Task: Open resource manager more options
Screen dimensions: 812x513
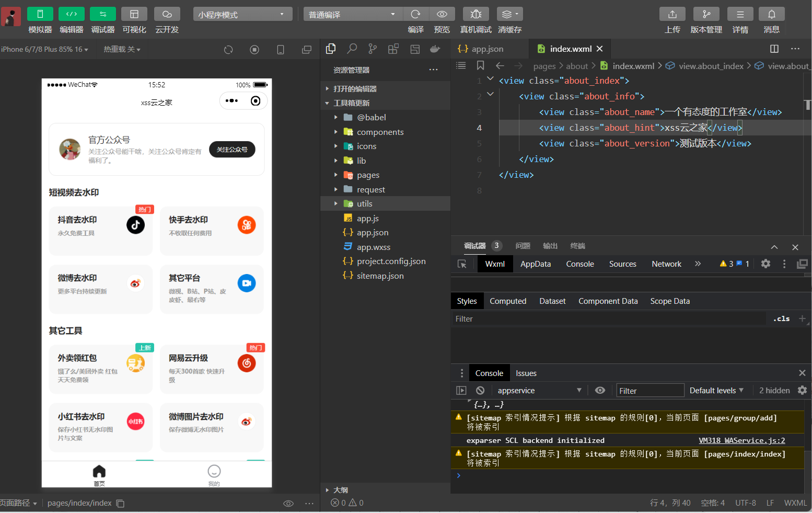Action: (x=434, y=70)
